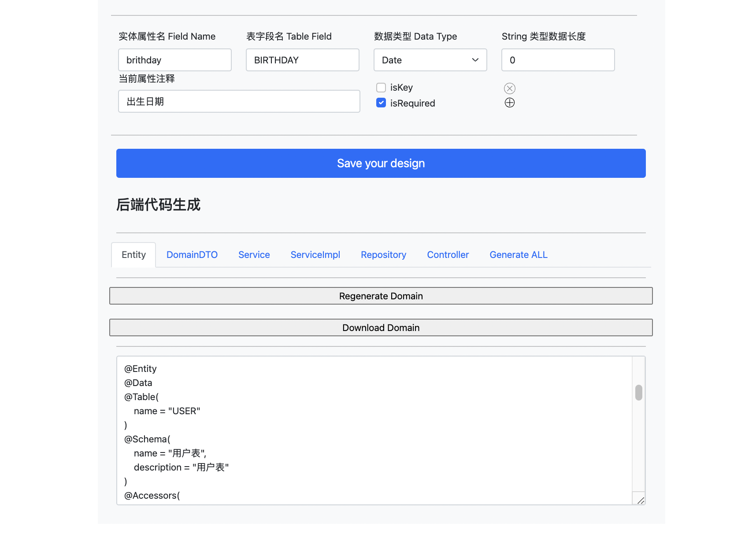This screenshot has width=756, height=537.
Task: Disable the isRequired checkbox
Action: (x=381, y=103)
